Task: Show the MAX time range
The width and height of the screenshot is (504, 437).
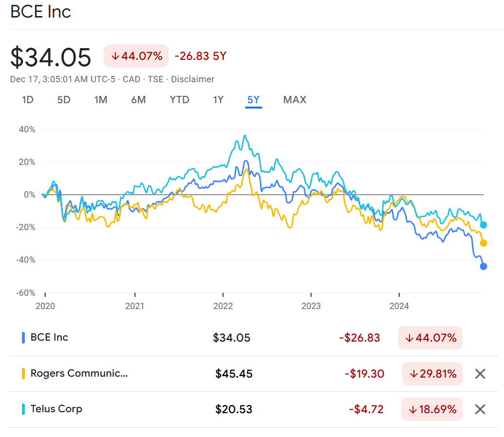Action: coord(295,100)
